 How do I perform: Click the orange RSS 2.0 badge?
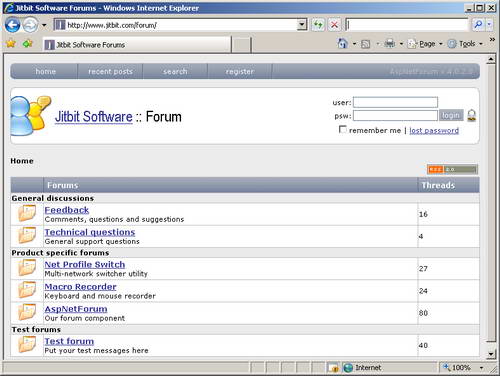coord(452,169)
